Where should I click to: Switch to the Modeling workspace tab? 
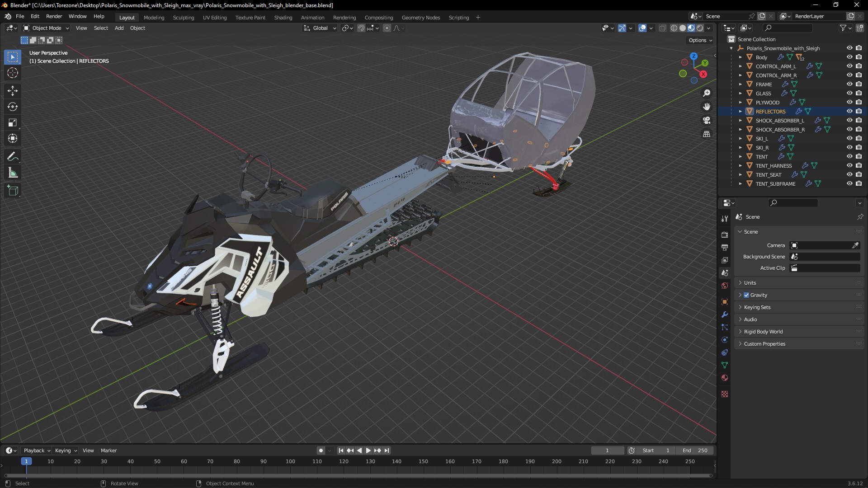pos(154,18)
